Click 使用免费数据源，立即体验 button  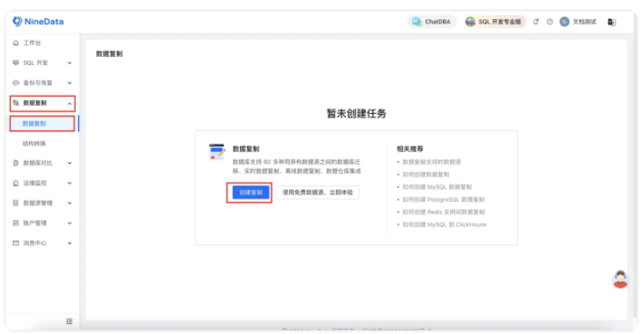(318, 193)
